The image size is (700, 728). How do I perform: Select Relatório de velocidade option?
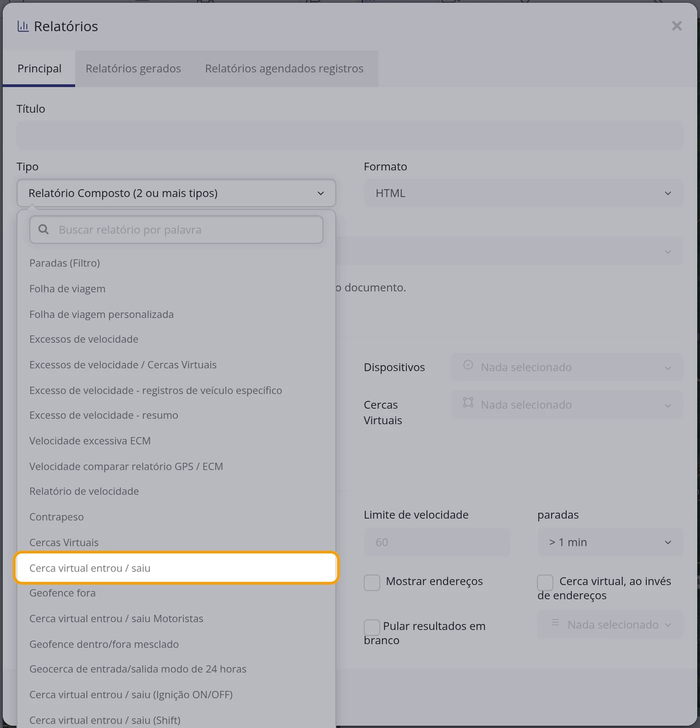176,491
